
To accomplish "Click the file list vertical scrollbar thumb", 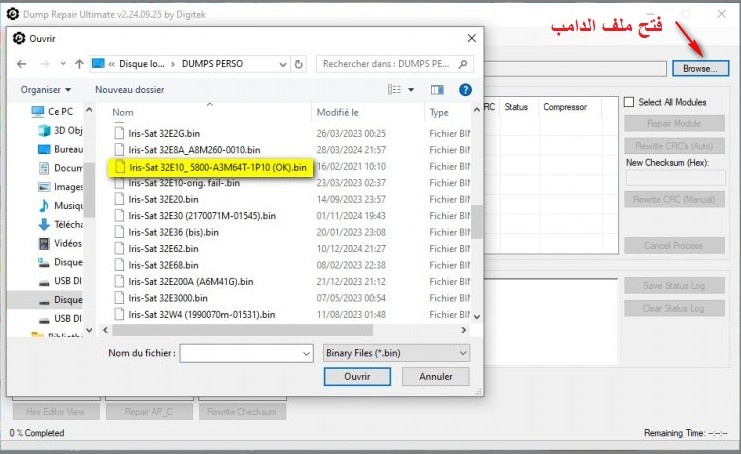I will coord(477,221).
